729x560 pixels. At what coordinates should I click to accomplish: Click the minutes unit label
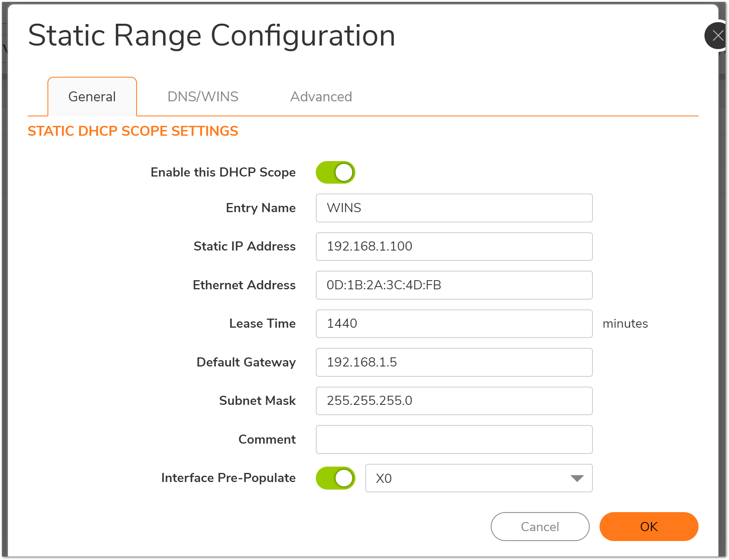625,324
